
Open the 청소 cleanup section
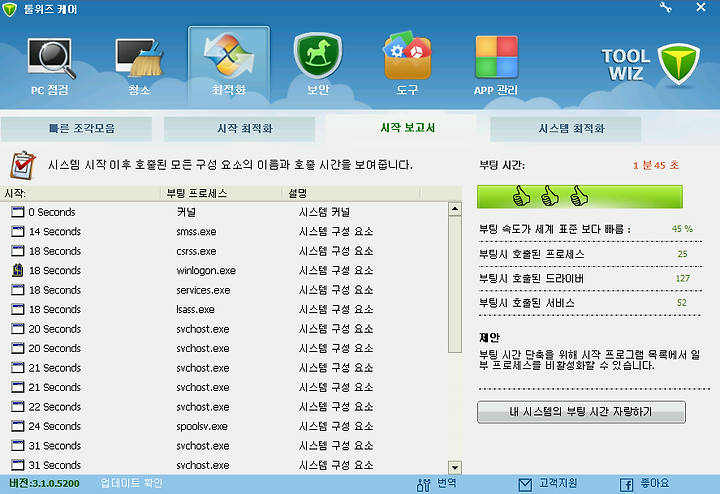139,67
